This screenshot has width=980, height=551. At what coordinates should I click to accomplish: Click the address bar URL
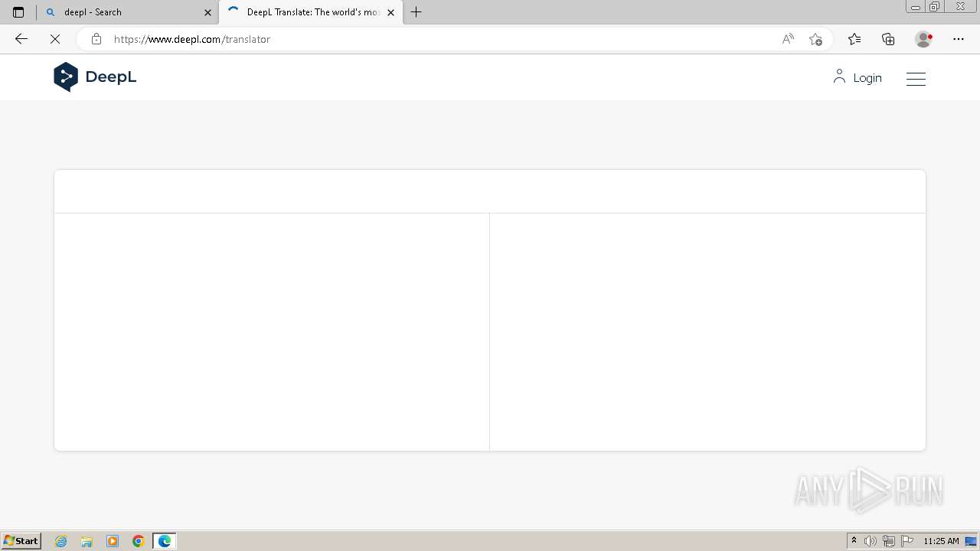(x=192, y=39)
